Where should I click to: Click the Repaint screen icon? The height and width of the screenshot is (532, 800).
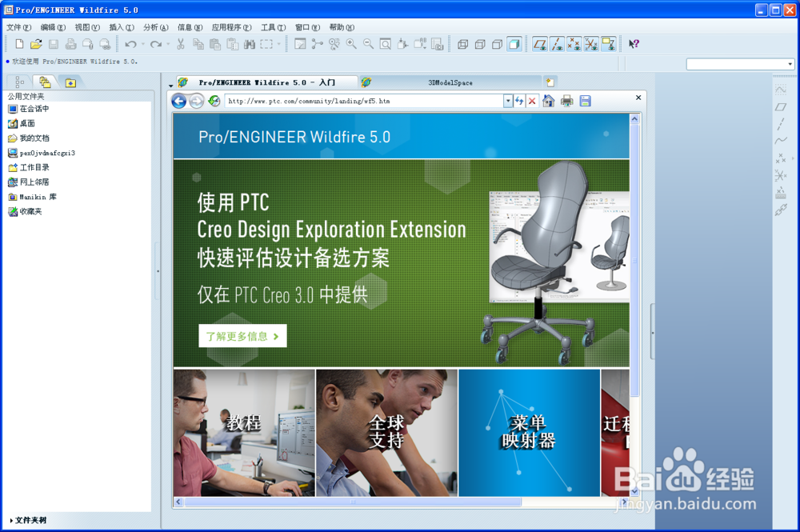(x=300, y=44)
